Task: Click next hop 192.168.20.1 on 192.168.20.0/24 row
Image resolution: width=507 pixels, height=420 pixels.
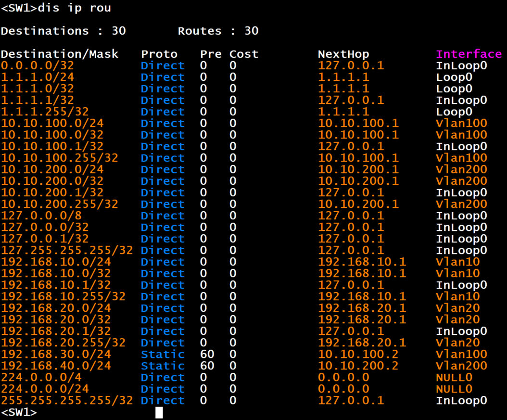Action: click(x=362, y=308)
